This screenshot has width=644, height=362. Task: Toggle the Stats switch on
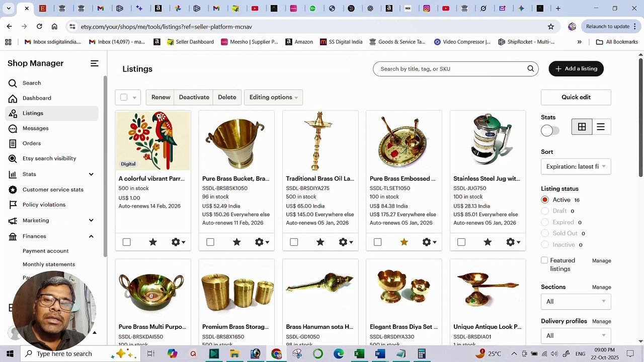[x=550, y=131]
